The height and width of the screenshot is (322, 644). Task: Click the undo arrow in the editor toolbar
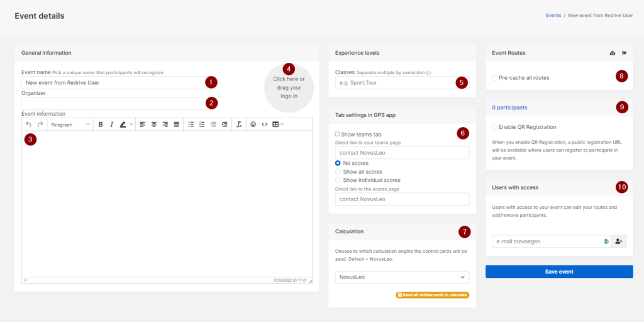click(28, 125)
